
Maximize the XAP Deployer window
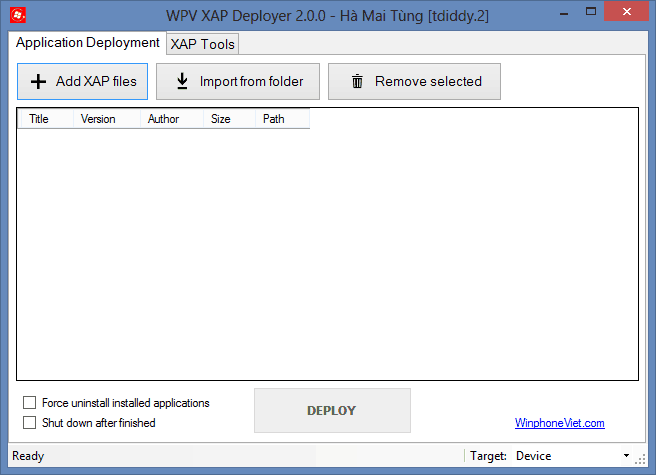(x=591, y=12)
